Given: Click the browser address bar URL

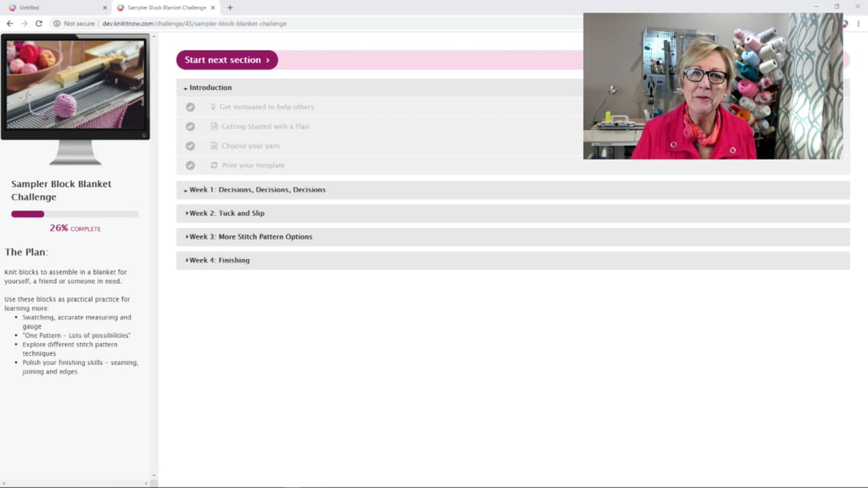Looking at the screenshot, I should 195,24.
